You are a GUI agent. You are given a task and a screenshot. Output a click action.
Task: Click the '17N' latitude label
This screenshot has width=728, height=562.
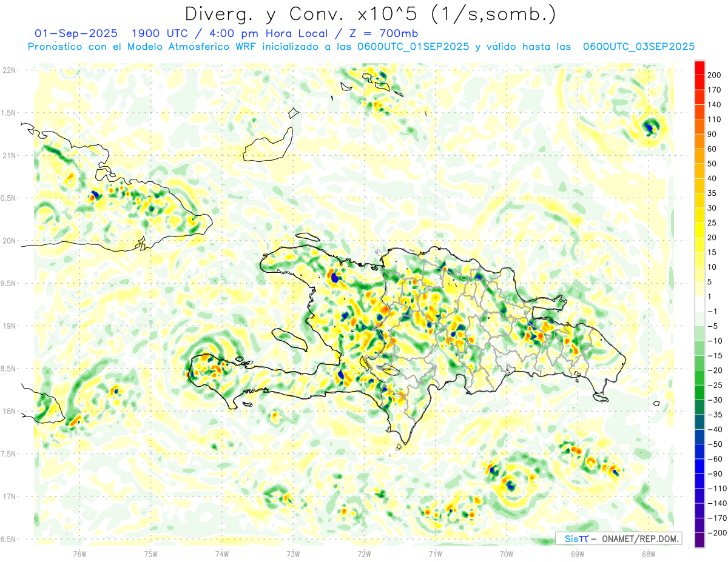click(9, 497)
